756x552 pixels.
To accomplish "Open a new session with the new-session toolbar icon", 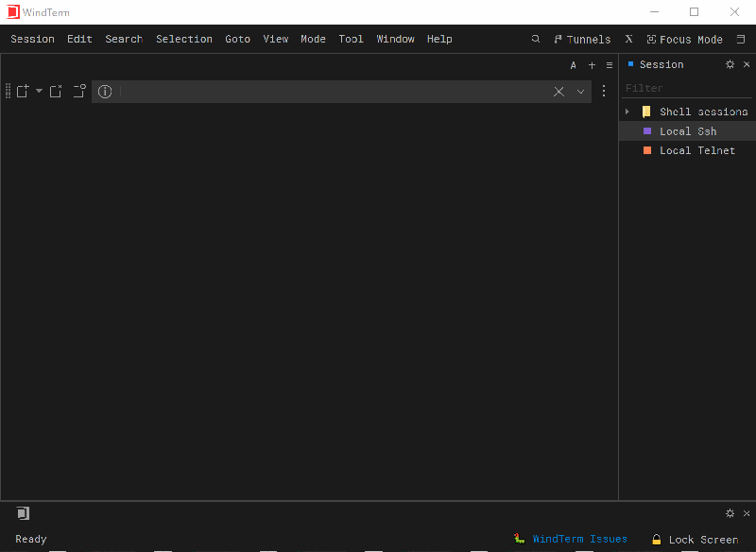I will pos(22,92).
